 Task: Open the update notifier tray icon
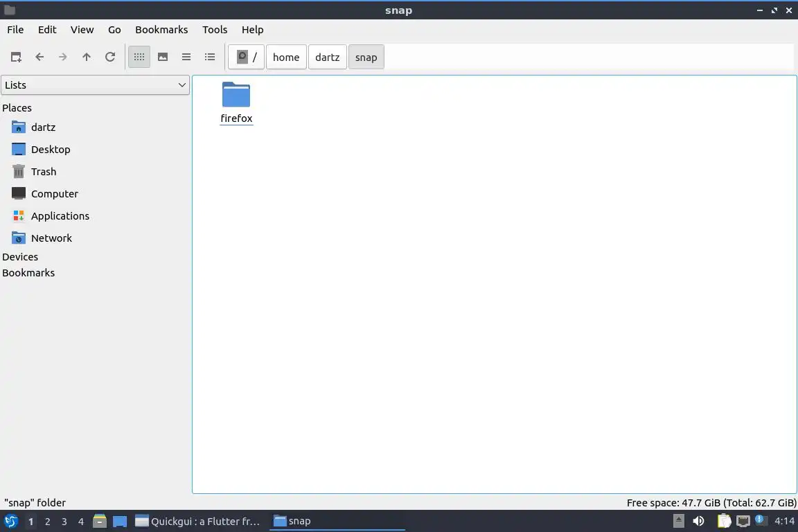tap(761, 520)
